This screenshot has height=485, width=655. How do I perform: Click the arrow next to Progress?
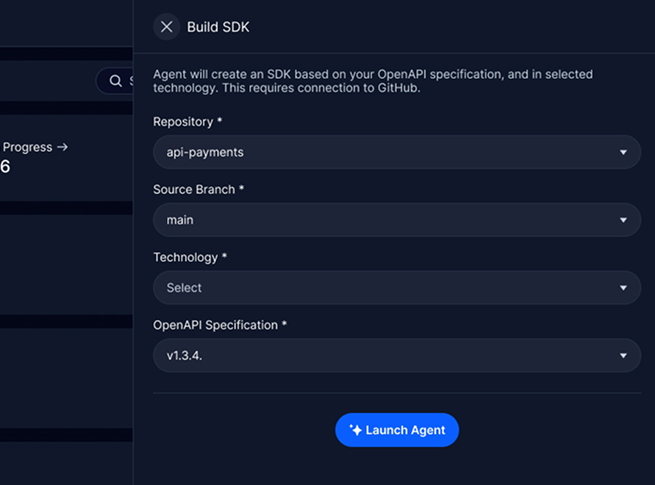coord(62,147)
